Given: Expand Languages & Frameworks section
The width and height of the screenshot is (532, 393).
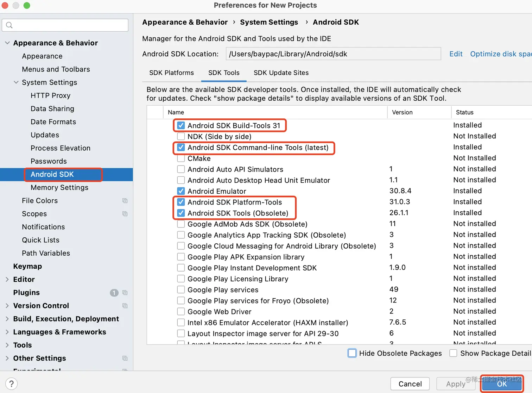Looking at the screenshot, I should tap(7, 332).
